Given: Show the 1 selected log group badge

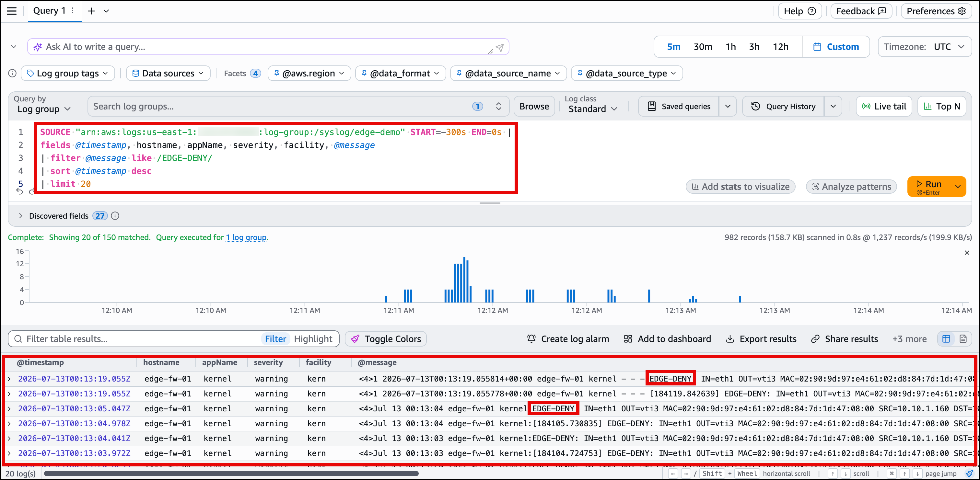Looking at the screenshot, I should pos(477,106).
